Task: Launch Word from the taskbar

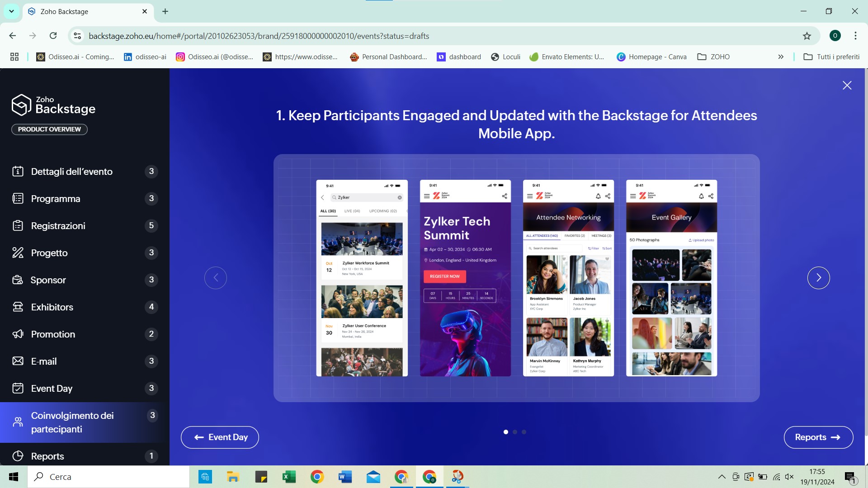Action: (345, 477)
